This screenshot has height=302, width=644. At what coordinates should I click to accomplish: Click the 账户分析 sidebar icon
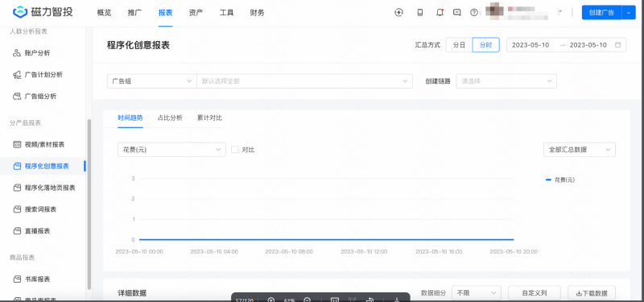(17, 53)
